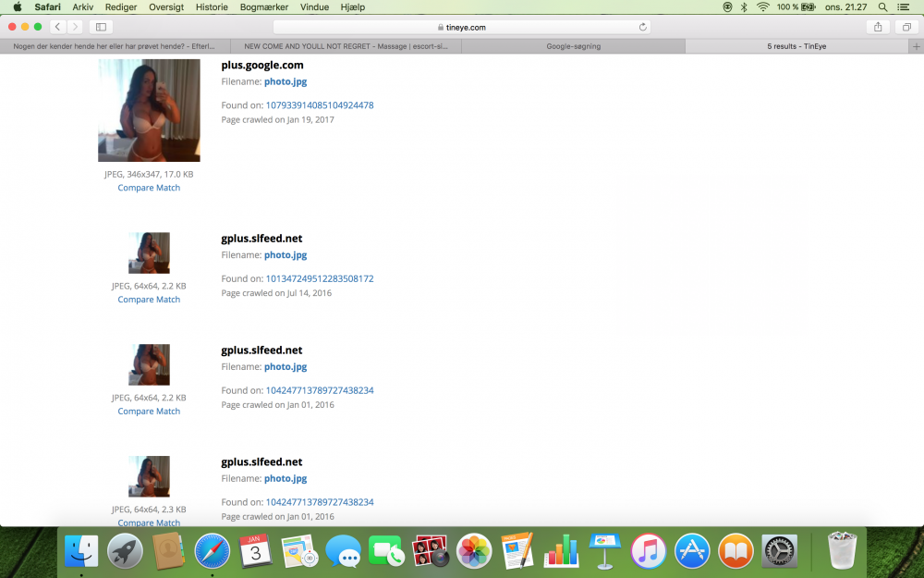Viewport: 924px width, 578px height.
Task: Open the Rediger menu
Action: (121, 7)
